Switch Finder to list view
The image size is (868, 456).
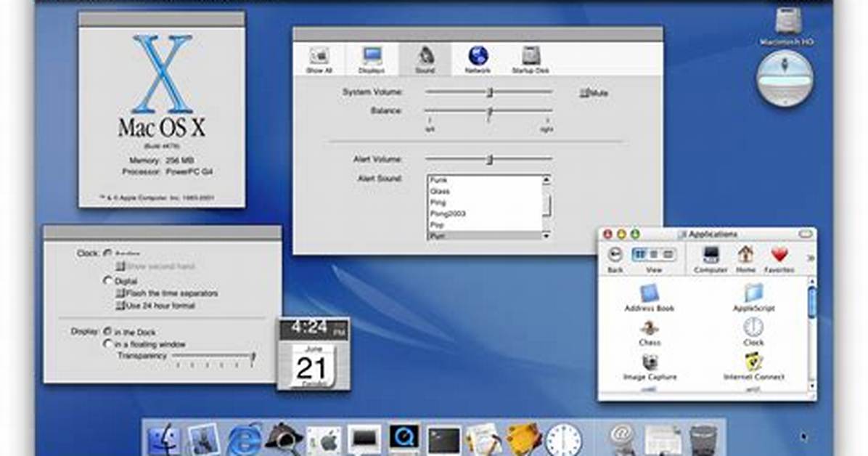pyautogui.click(x=654, y=254)
